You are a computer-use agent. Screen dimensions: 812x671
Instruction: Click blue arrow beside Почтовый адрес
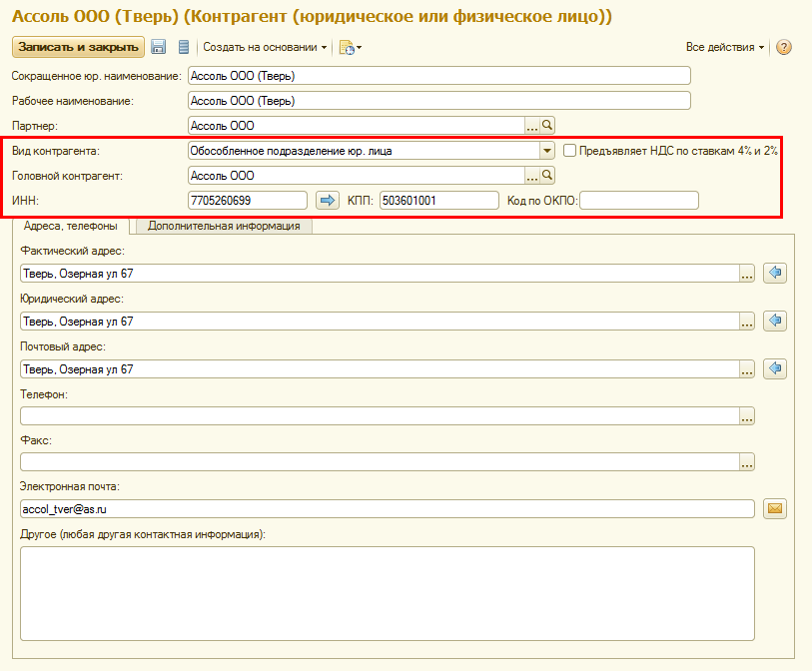[775, 368]
